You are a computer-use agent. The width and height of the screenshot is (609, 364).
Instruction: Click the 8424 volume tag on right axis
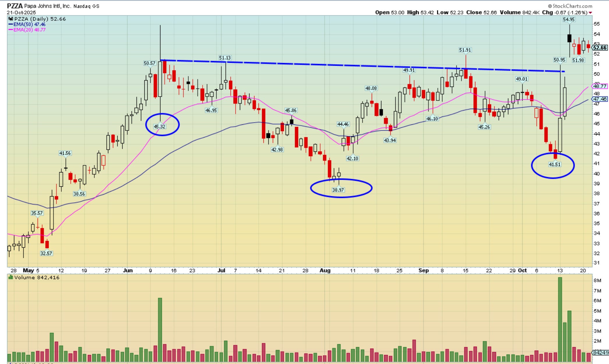point(601,353)
